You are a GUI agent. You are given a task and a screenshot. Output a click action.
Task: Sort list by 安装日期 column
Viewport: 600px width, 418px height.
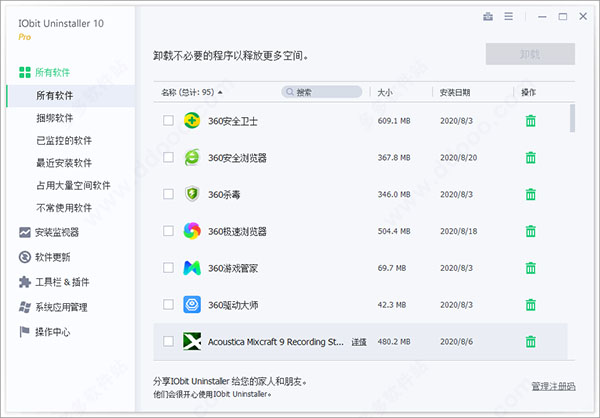coord(455,92)
